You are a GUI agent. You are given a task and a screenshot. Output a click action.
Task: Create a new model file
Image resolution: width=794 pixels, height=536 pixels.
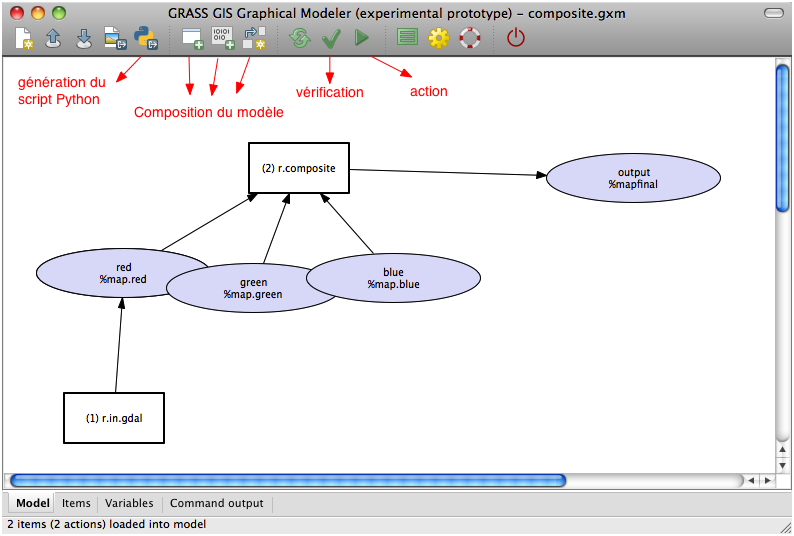(24, 39)
